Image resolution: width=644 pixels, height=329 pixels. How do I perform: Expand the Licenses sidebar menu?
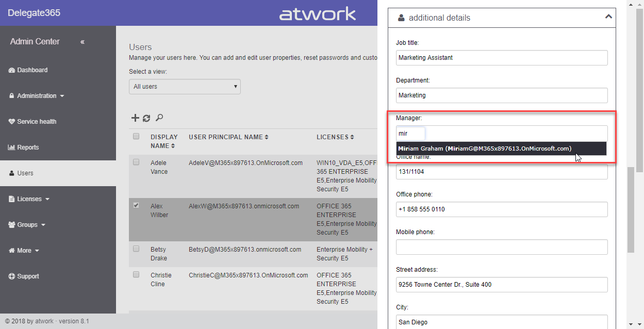pos(33,199)
